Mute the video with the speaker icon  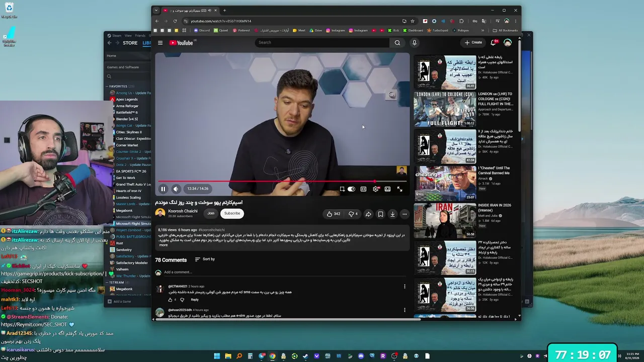click(x=176, y=189)
